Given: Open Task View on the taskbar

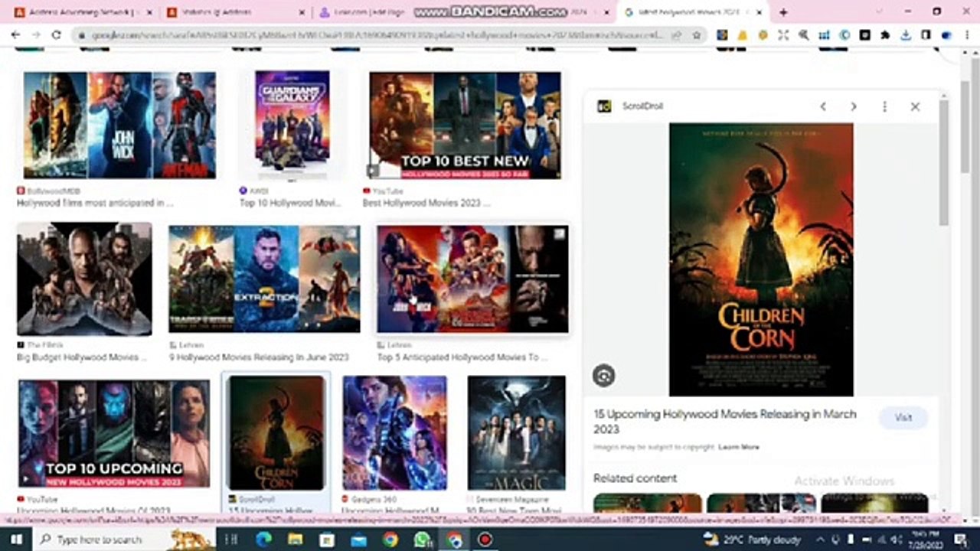Looking at the screenshot, I should coord(232,540).
